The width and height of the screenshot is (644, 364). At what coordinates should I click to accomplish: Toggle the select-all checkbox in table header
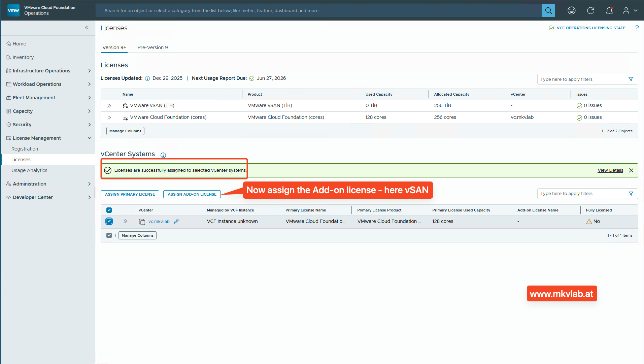(x=109, y=209)
